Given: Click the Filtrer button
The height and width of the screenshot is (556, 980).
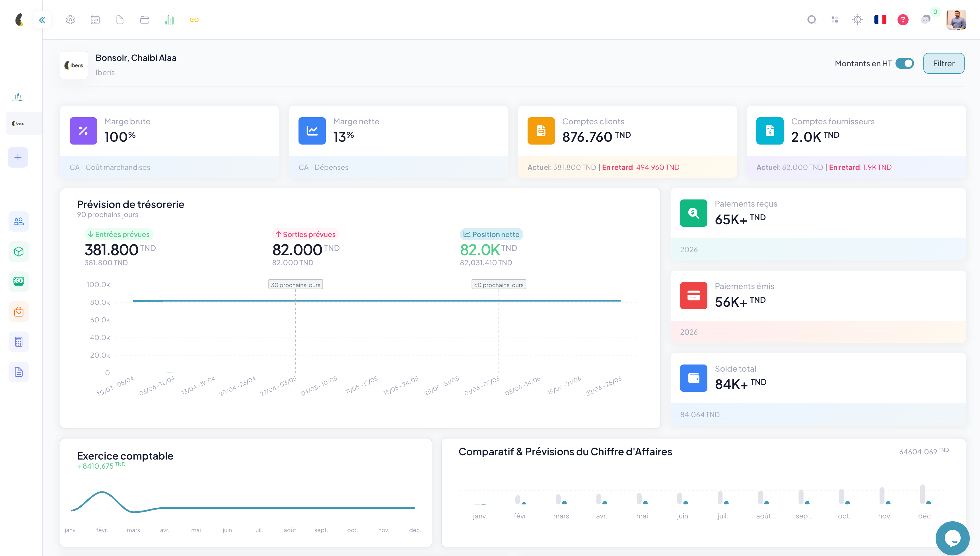Looking at the screenshot, I should 944,63.
